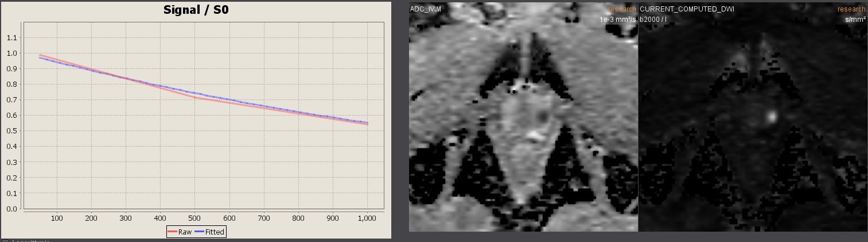Click the 800 x-axis tick label
The width and height of the screenshot is (868, 242).
(298, 218)
